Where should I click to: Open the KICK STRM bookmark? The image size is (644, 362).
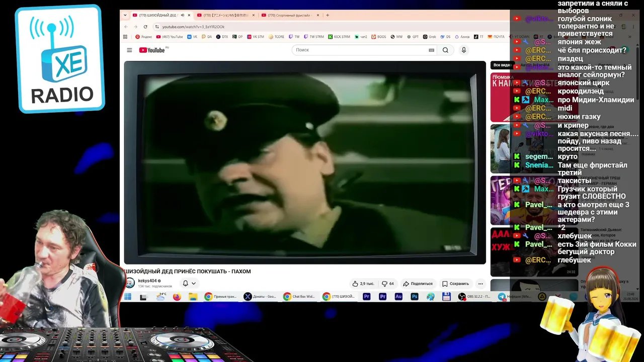pos(339,37)
